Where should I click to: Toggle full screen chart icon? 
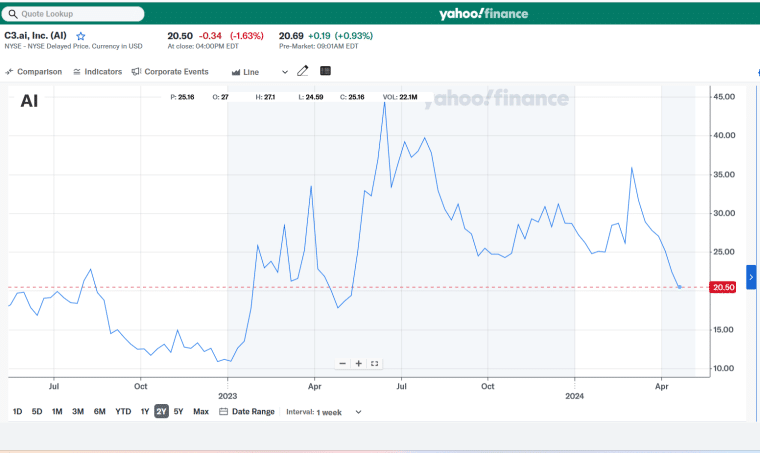click(x=374, y=363)
